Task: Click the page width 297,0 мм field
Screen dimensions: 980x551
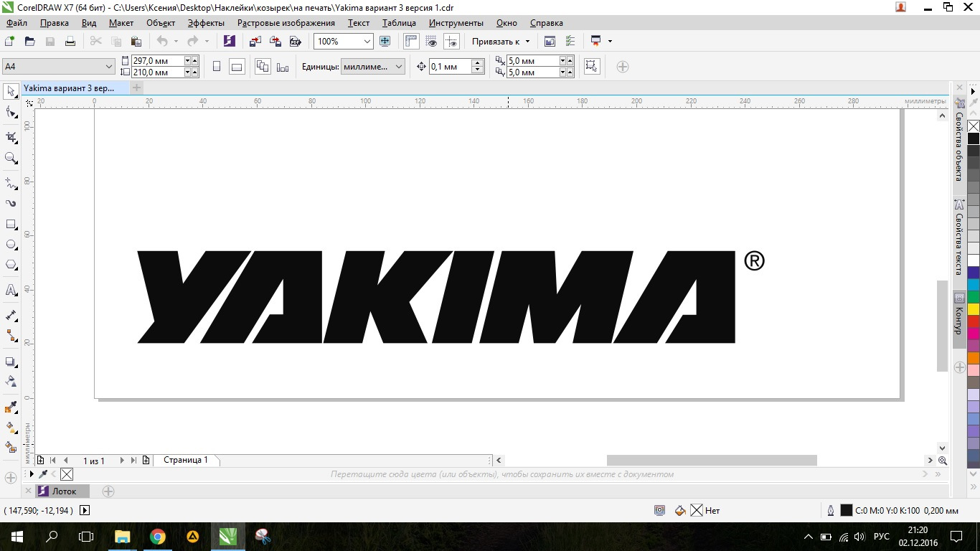Action: pyautogui.click(x=157, y=61)
